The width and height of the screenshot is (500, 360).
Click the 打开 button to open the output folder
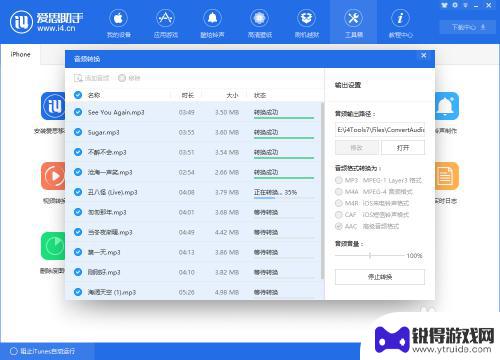(x=403, y=148)
